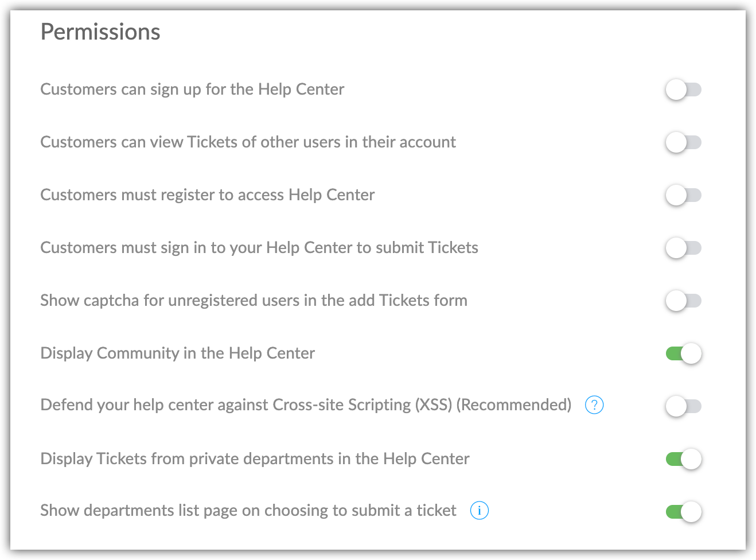Turn off Display Tickets from private departments
756x560 pixels.
(x=683, y=459)
